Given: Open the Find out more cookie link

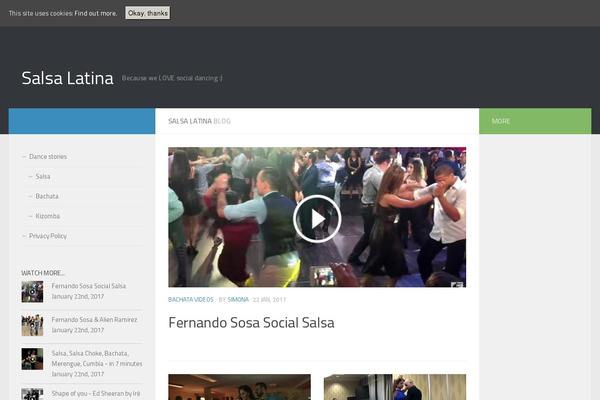Looking at the screenshot, I should (x=96, y=13).
